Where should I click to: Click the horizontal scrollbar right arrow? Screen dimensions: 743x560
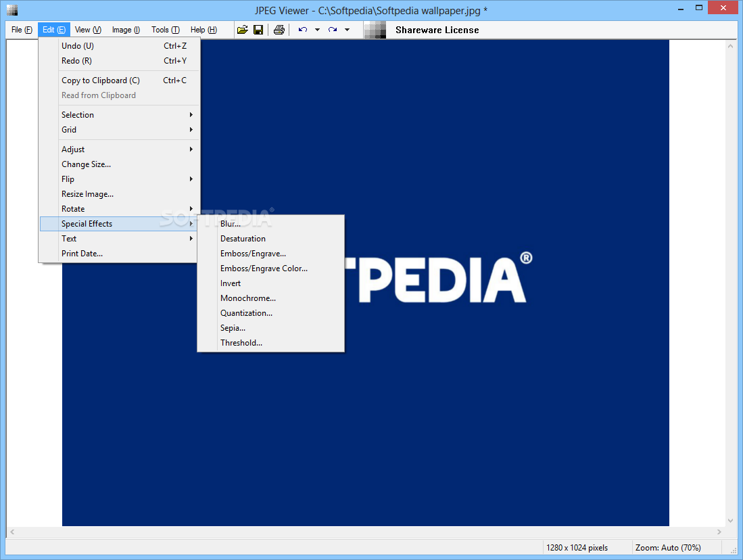pyautogui.click(x=719, y=532)
